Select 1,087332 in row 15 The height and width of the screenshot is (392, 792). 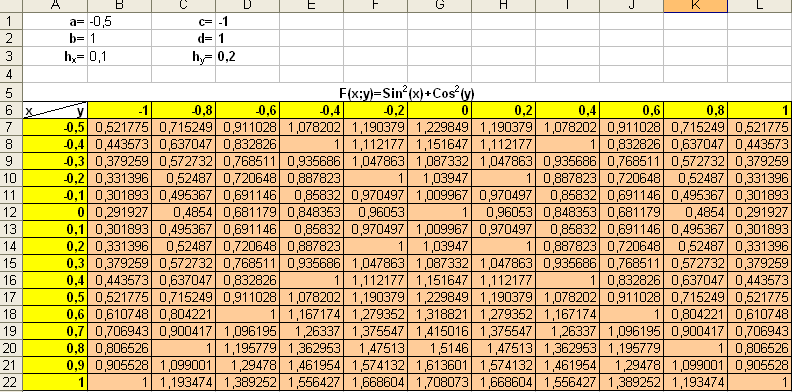tap(439, 263)
